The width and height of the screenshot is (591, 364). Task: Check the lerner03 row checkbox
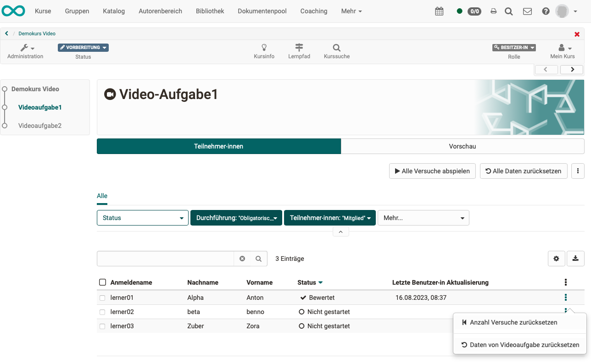click(102, 325)
